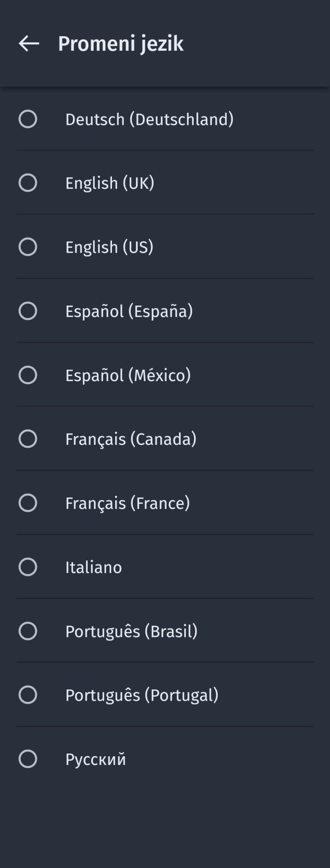Tap the Русский language label
The image size is (330, 868).
tap(96, 759)
